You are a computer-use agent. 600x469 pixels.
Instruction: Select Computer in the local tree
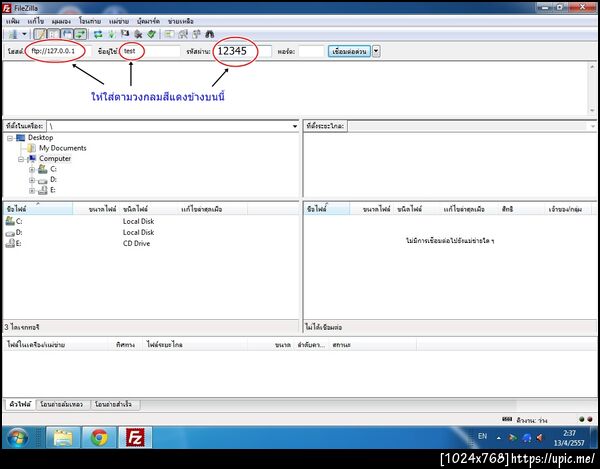[x=55, y=158]
